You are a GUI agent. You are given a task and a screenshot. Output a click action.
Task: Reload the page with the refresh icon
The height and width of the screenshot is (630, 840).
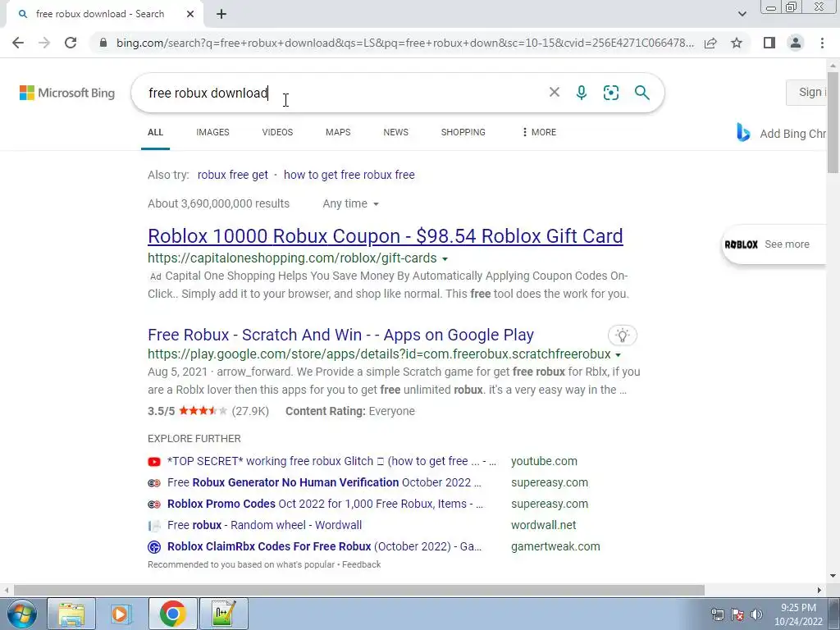(71, 43)
